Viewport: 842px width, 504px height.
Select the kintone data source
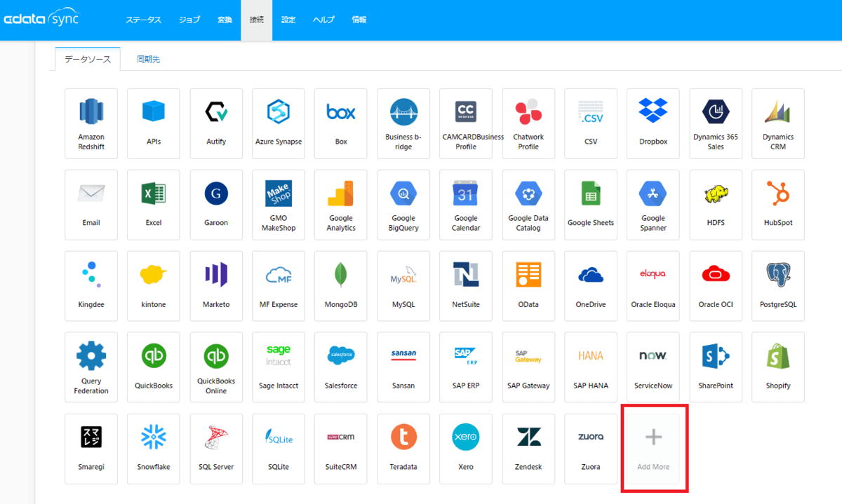click(154, 286)
